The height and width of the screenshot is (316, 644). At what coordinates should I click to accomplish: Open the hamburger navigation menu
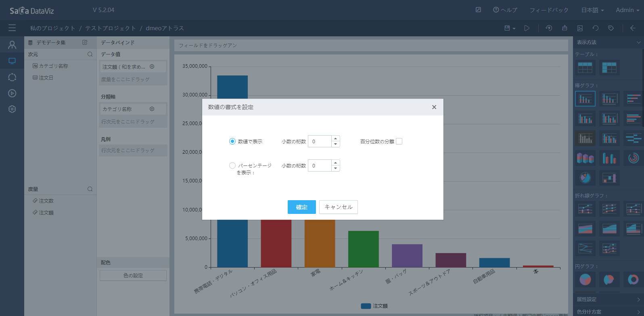click(12, 28)
